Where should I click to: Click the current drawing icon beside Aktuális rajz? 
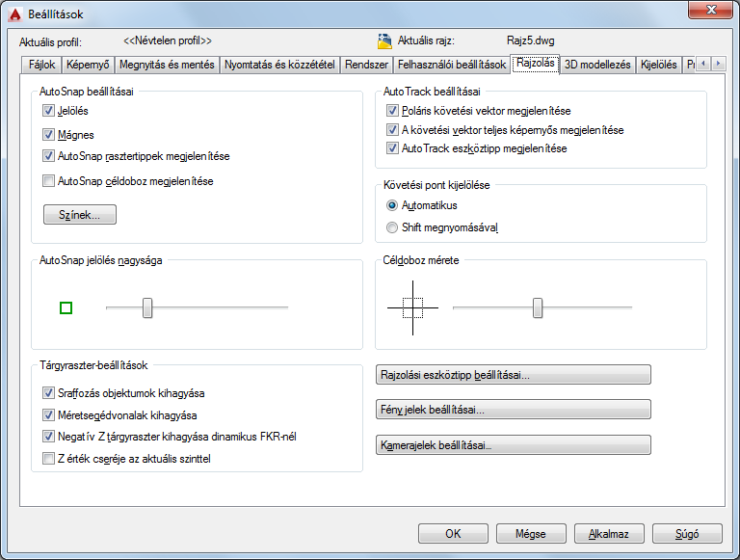pyautogui.click(x=384, y=41)
